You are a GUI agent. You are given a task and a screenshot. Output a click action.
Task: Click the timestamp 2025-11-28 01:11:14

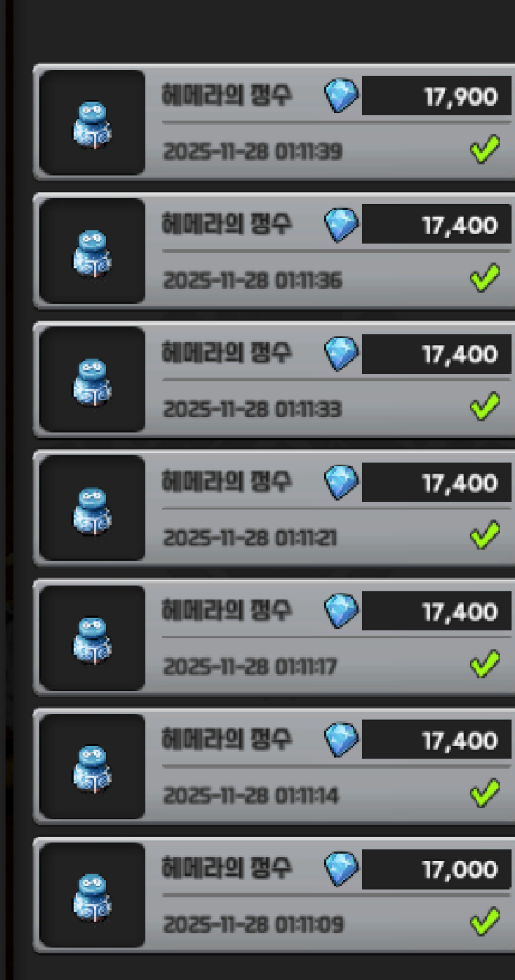(x=251, y=796)
